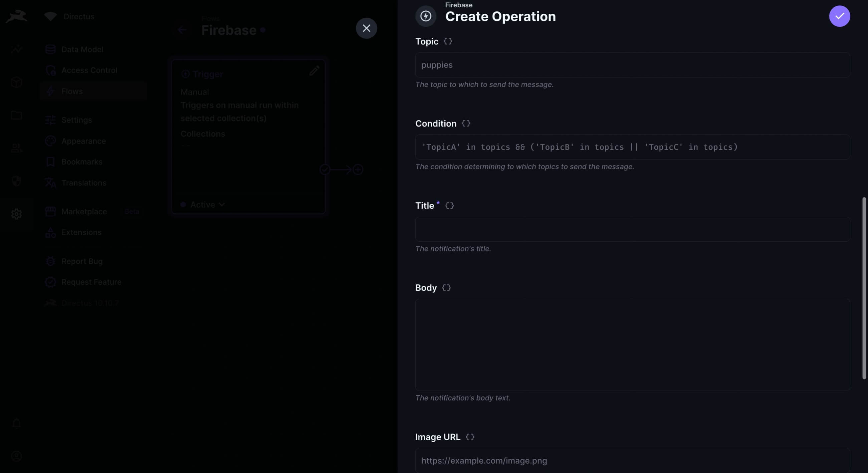
Task: Toggle raw editor braces next to Topic
Action: 447,41
